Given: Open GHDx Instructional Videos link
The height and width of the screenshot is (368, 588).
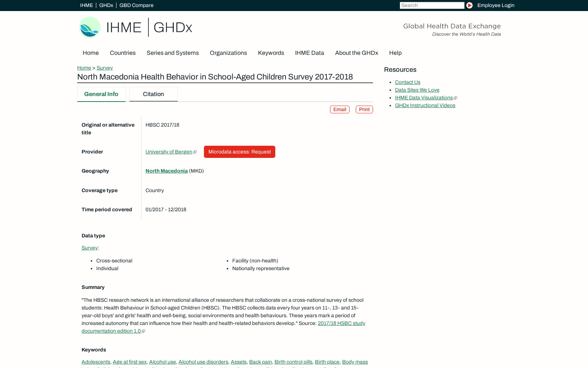Looking at the screenshot, I should [425, 105].
